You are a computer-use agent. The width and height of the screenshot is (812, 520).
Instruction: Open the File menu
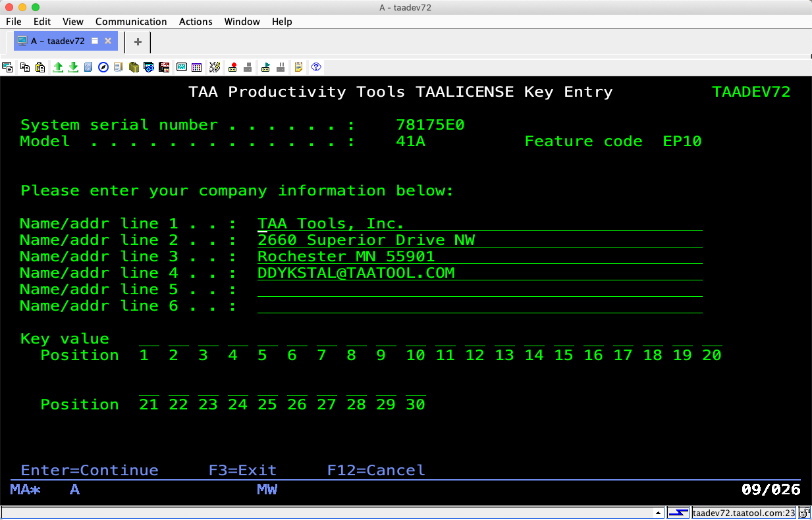(13, 22)
